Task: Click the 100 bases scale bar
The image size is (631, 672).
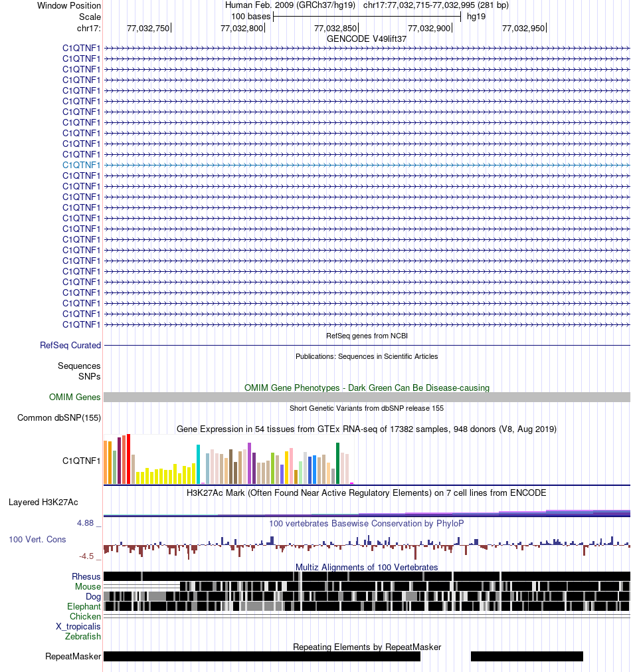Action: pyautogui.click(x=367, y=17)
